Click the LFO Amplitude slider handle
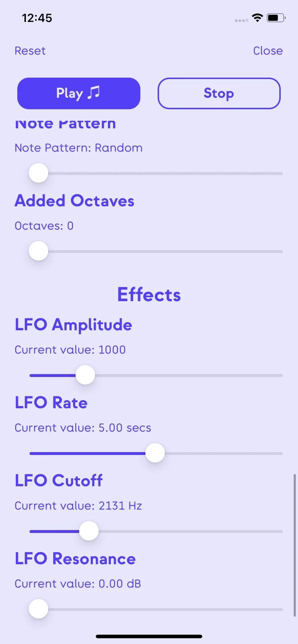Viewport: 298px width, 644px height. coord(85,375)
